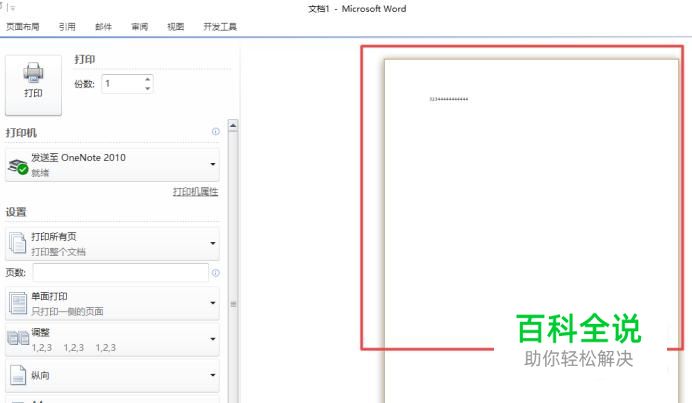Expand the 调整 collation dropdown
Viewport: 692px width, 403px height.
tap(112, 339)
